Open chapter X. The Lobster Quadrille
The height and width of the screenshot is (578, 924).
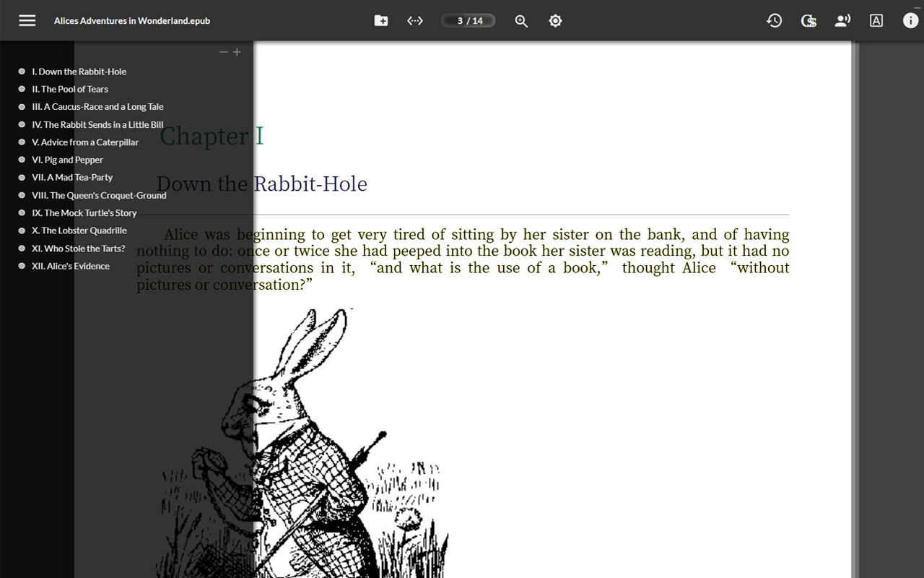(x=79, y=230)
